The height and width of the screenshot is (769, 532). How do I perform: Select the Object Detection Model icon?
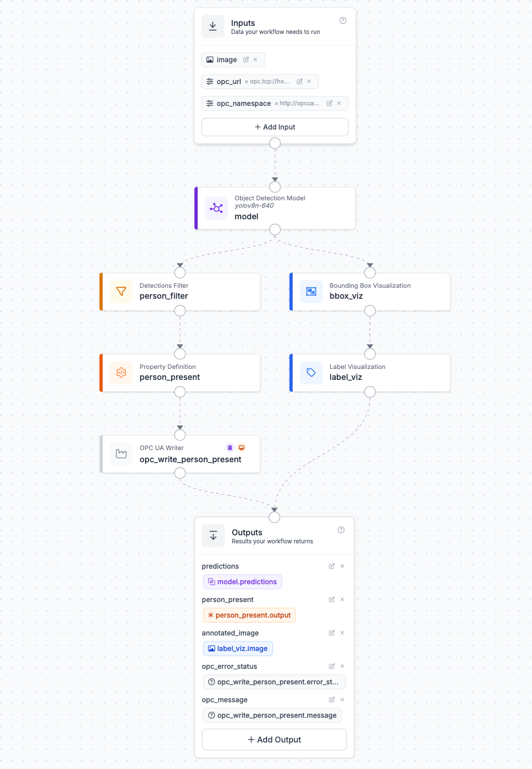(x=216, y=208)
